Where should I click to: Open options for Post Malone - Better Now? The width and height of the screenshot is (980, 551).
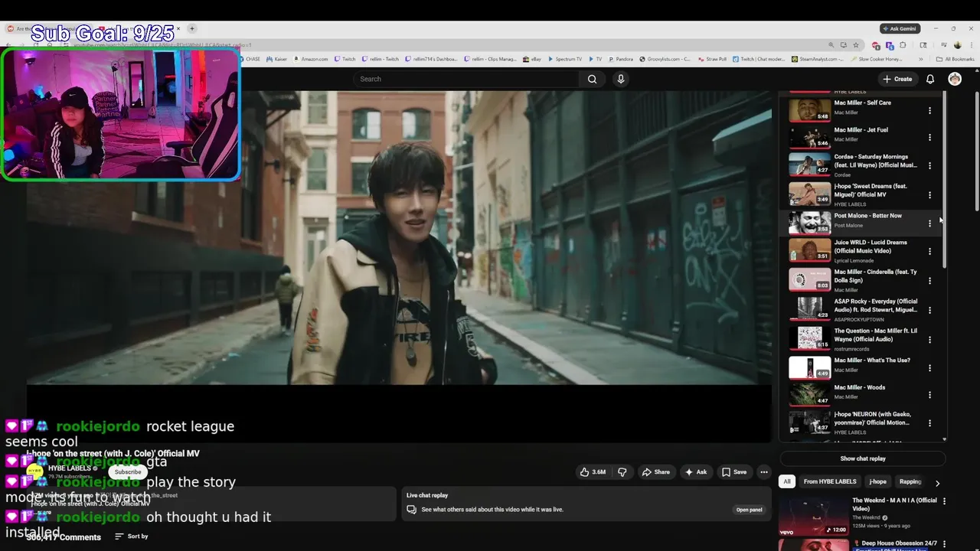pyautogui.click(x=929, y=223)
